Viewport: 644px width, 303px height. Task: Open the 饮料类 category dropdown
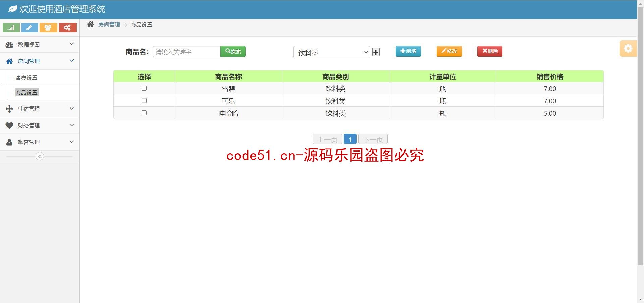click(332, 52)
